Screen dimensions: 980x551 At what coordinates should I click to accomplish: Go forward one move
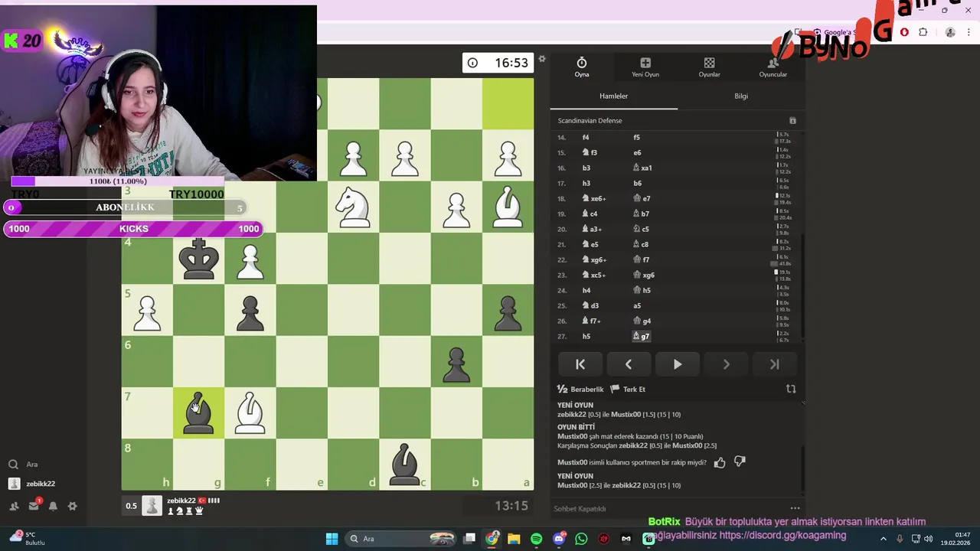(726, 365)
